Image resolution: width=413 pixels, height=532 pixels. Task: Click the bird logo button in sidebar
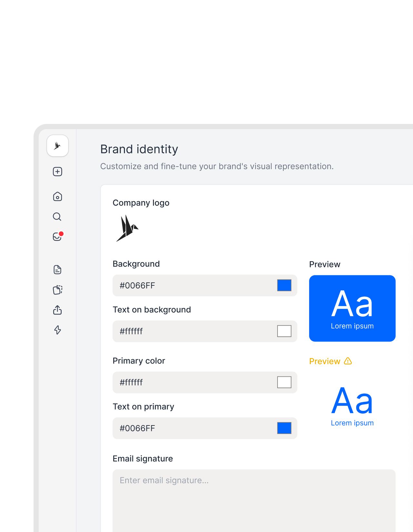click(x=57, y=146)
